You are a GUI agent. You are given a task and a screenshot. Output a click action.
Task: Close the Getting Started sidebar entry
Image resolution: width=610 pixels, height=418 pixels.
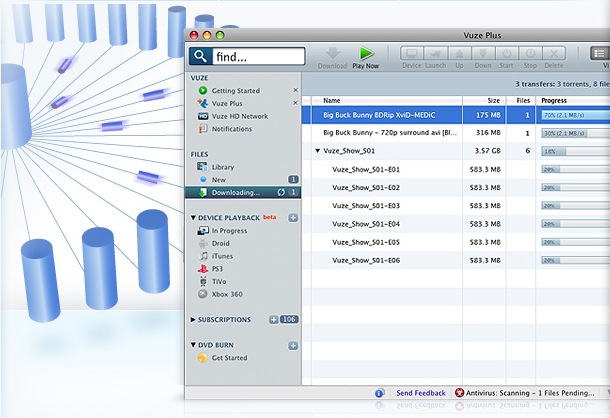pos(295,90)
